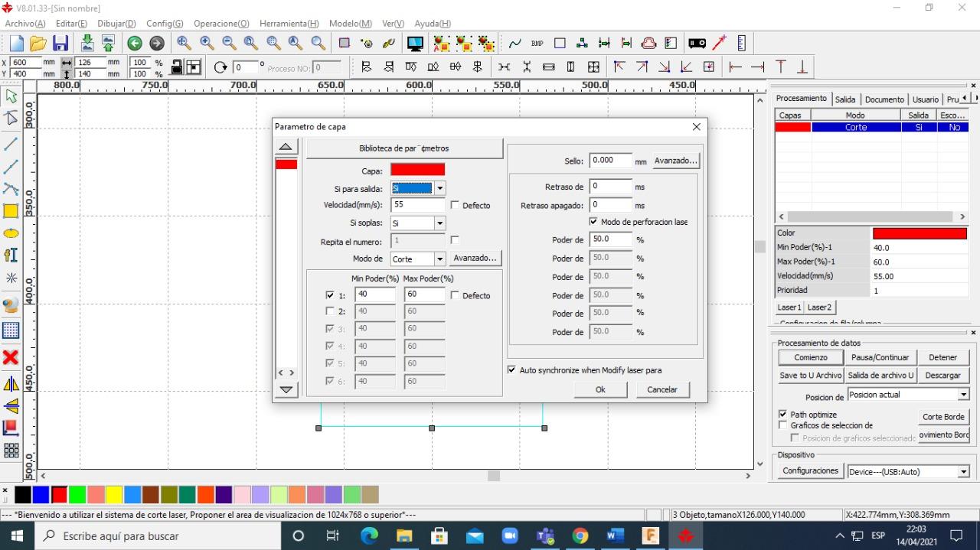Image resolution: width=980 pixels, height=550 pixels.
Task: Create a new file with the New icon
Action: tap(17, 44)
